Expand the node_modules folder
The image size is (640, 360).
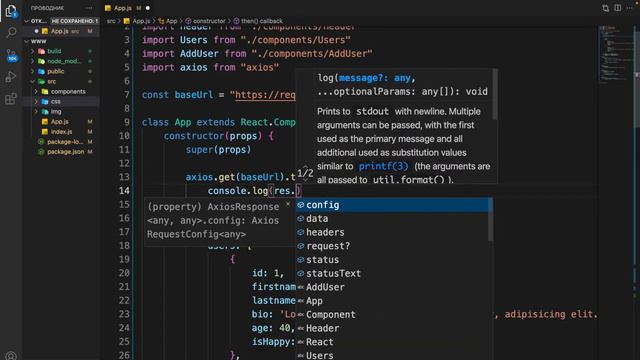coord(33,61)
